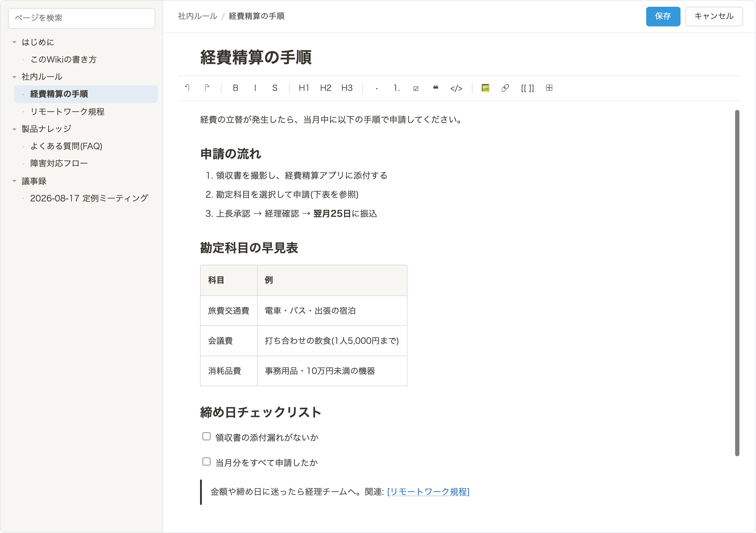Insert a wiki page link [[ ]]
The image size is (756, 533).
click(527, 88)
